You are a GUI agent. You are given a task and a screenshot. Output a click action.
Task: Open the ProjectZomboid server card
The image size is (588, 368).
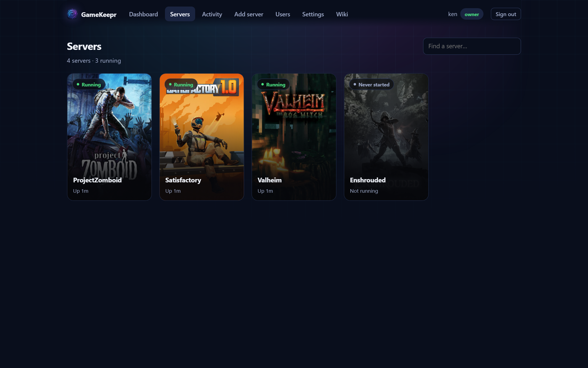tap(109, 137)
